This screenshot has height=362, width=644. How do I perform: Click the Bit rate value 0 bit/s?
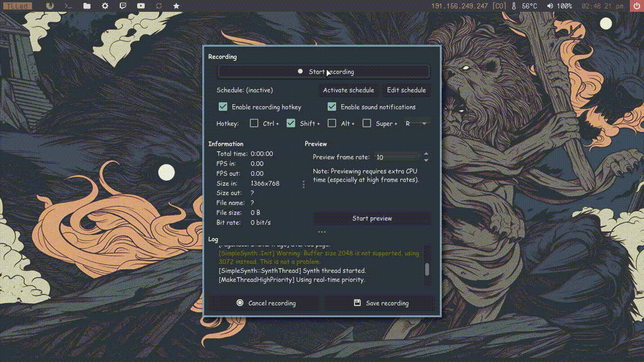pyautogui.click(x=260, y=222)
